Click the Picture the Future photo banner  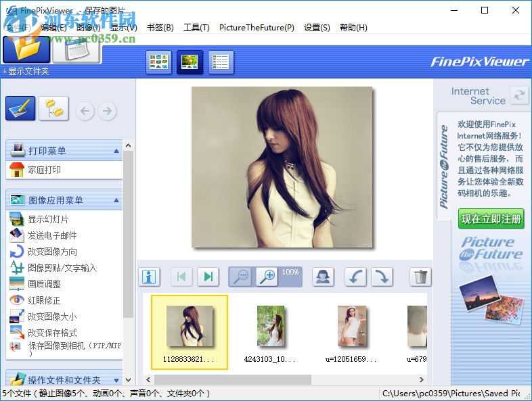[491, 281]
